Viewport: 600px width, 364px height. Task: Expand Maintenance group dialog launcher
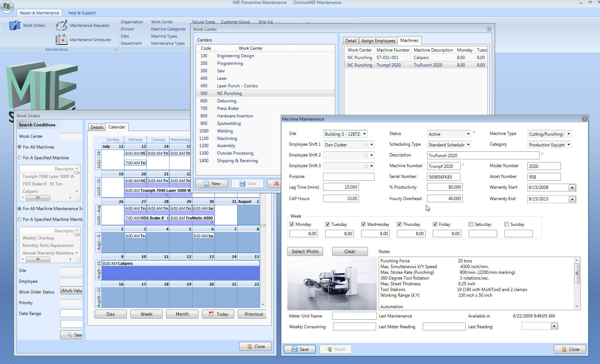[116, 49]
